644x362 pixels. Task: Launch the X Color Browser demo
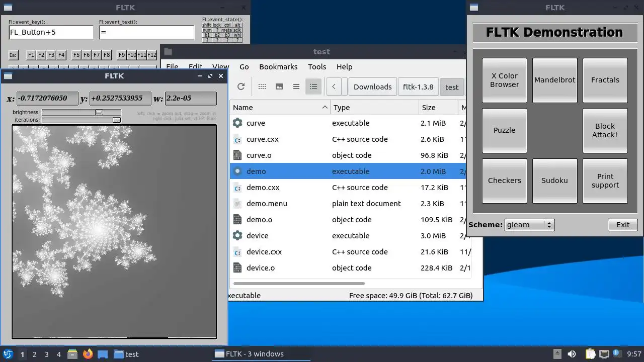[x=505, y=80]
